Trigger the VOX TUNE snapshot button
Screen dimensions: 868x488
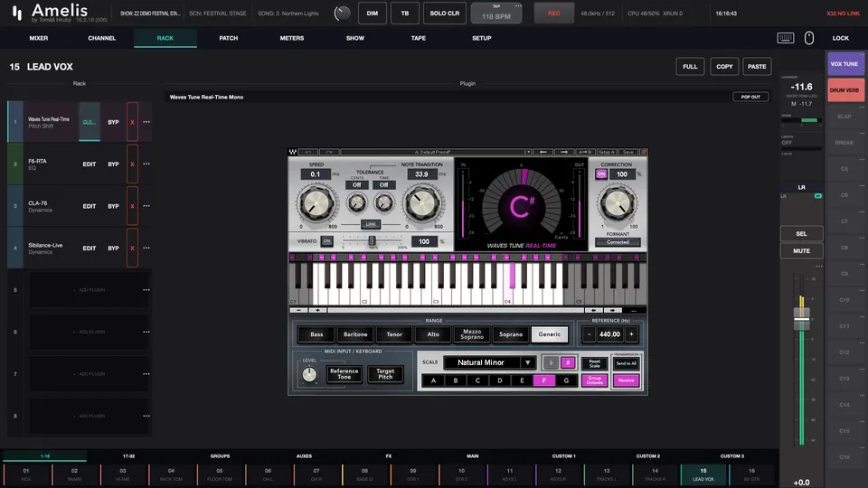pyautogui.click(x=844, y=64)
